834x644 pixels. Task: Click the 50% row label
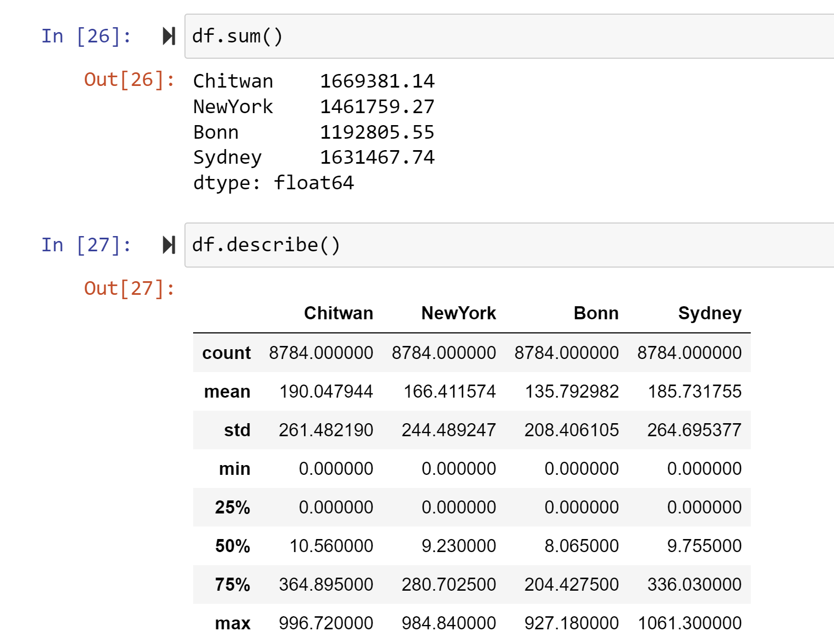pyautogui.click(x=232, y=546)
